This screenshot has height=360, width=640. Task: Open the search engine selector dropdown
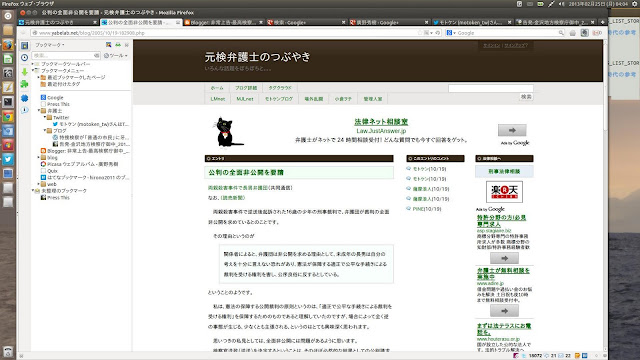451,33
